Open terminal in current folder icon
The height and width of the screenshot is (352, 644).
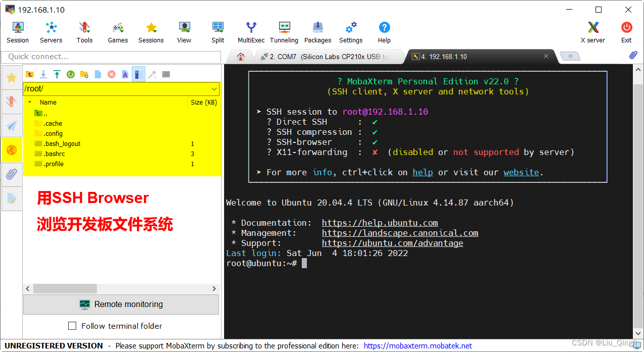click(x=166, y=74)
